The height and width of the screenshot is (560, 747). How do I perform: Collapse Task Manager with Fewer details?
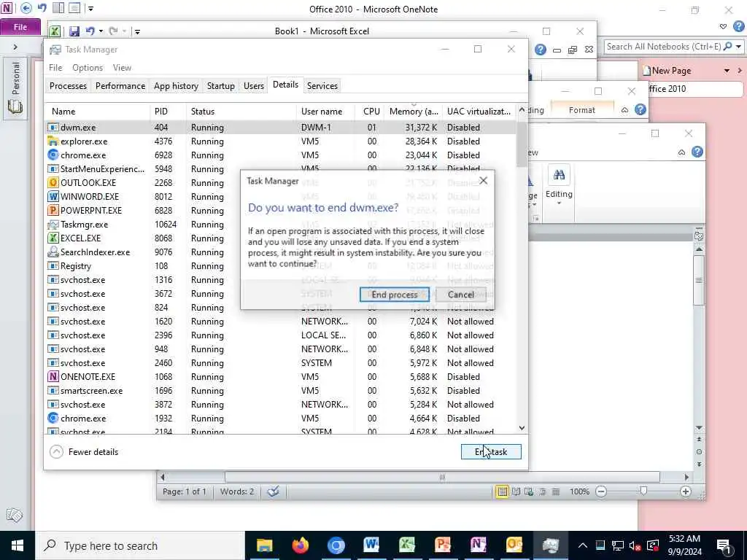point(85,452)
